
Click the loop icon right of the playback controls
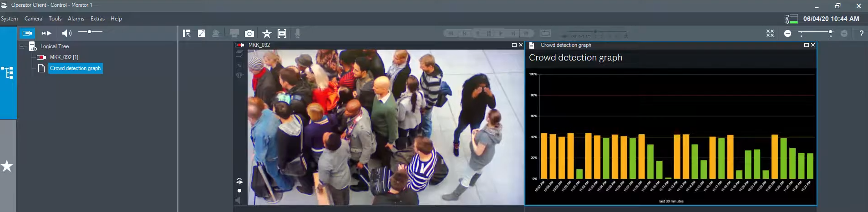(545, 33)
